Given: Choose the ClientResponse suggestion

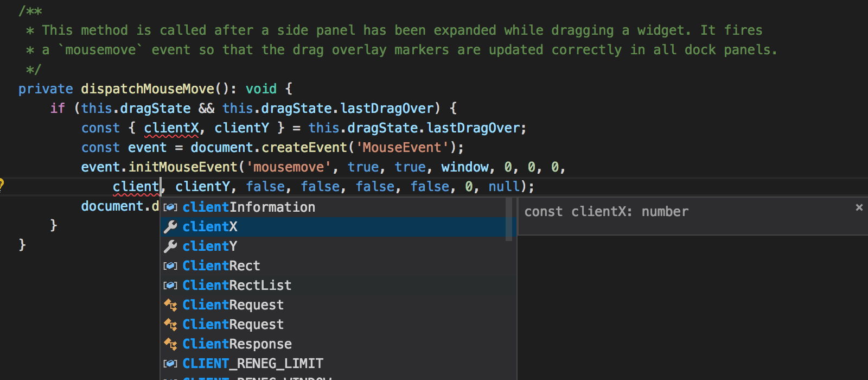Looking at the screenshot, I should click(338, 344).
